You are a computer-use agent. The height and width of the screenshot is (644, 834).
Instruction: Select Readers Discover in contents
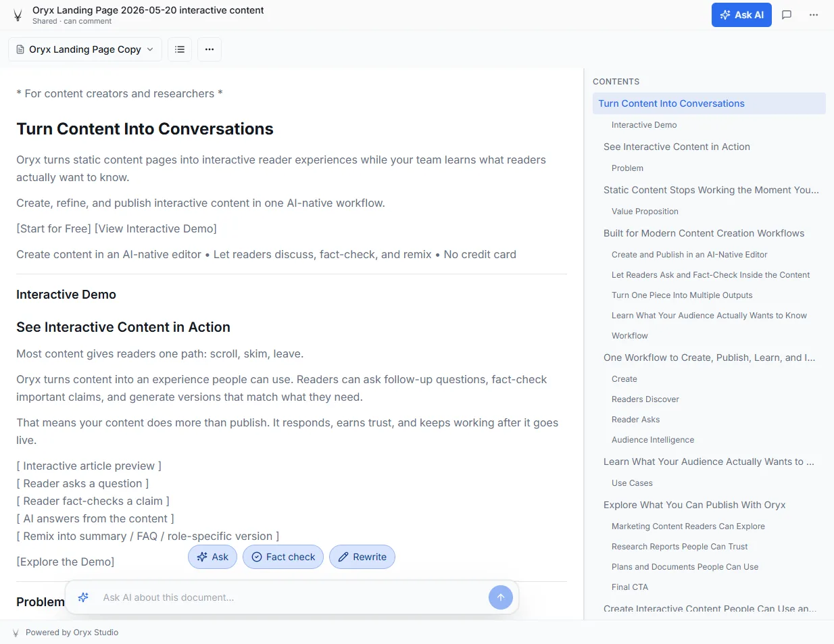[645, 399]
